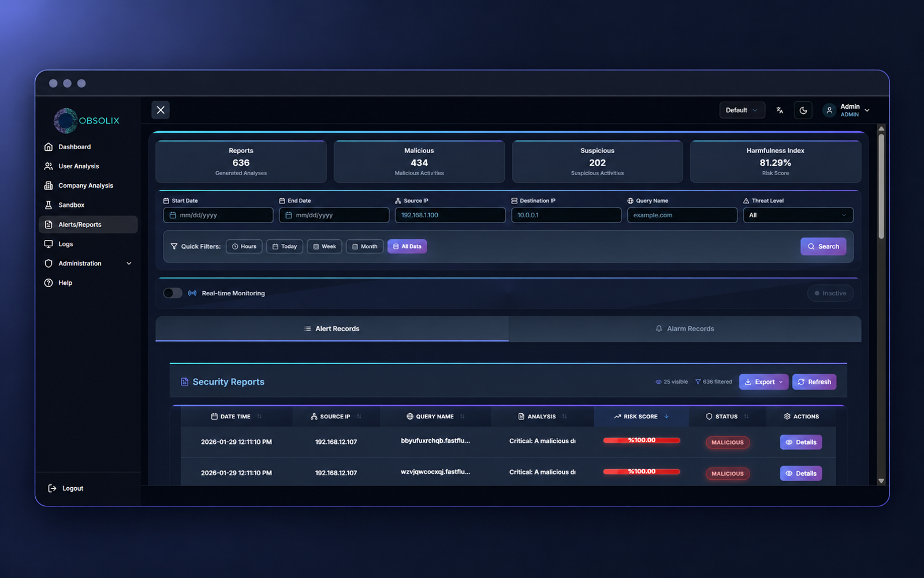Click the Source IP input field
This screenshot has width=924, height=578.
[450, 215]
